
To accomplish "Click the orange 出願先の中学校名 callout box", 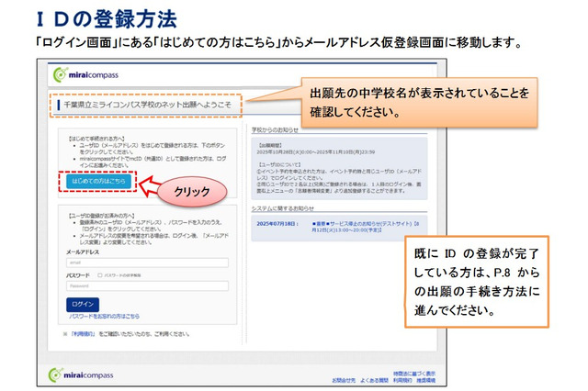I will click(x=421, y=105).
